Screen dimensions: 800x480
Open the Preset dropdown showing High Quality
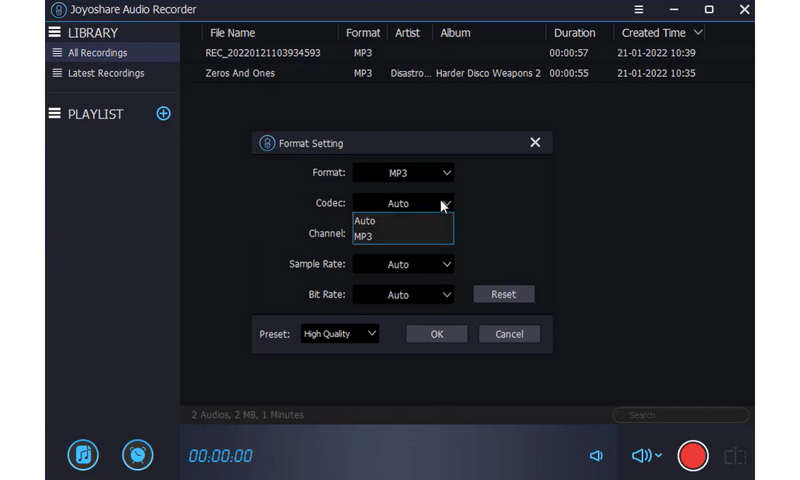pos(340,334)
